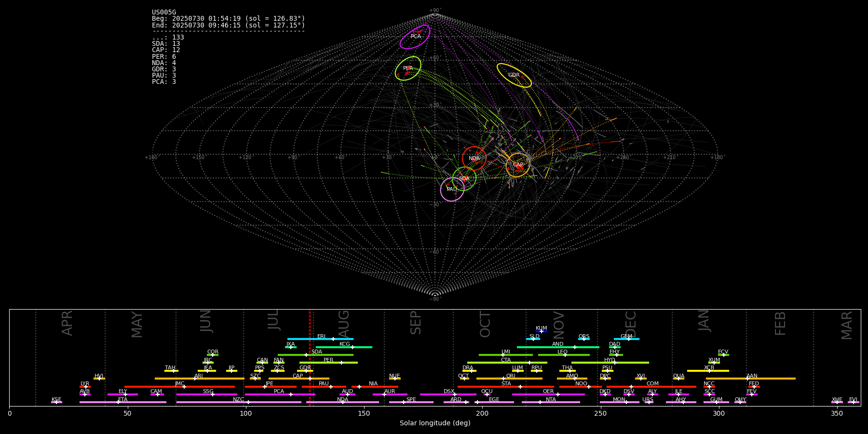Click the End: 20250730 09:46:15 line
This screenshot has height=434, width=868.
(229, 25)
